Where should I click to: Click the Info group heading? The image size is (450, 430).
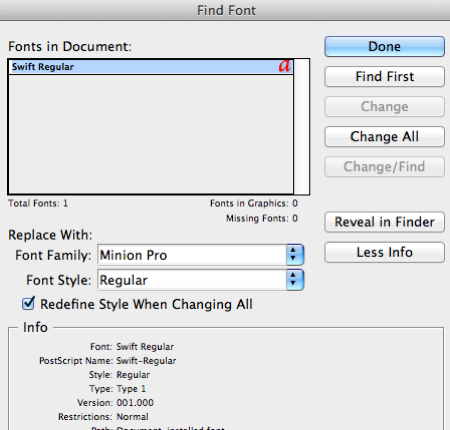tap(35, 327)
